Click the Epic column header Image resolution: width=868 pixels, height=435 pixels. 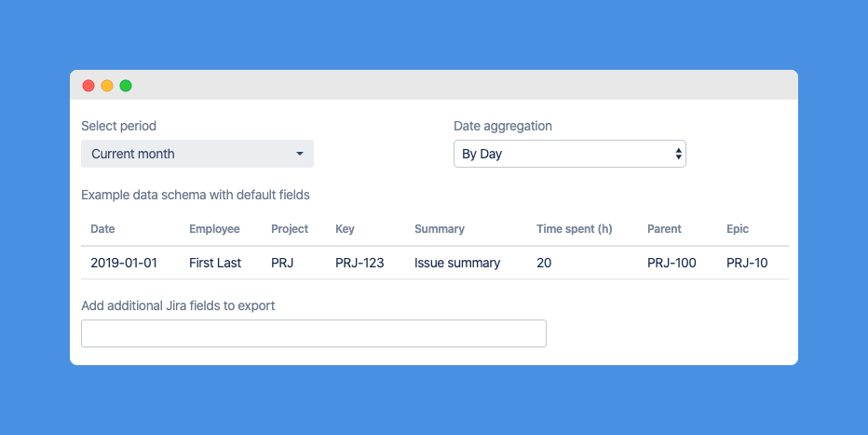tap(738, 229)
